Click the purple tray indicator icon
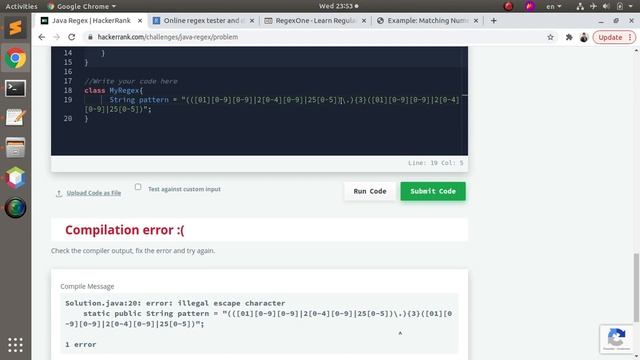The image size is (640, 360). pyautogui.click(x=530, y=6)
